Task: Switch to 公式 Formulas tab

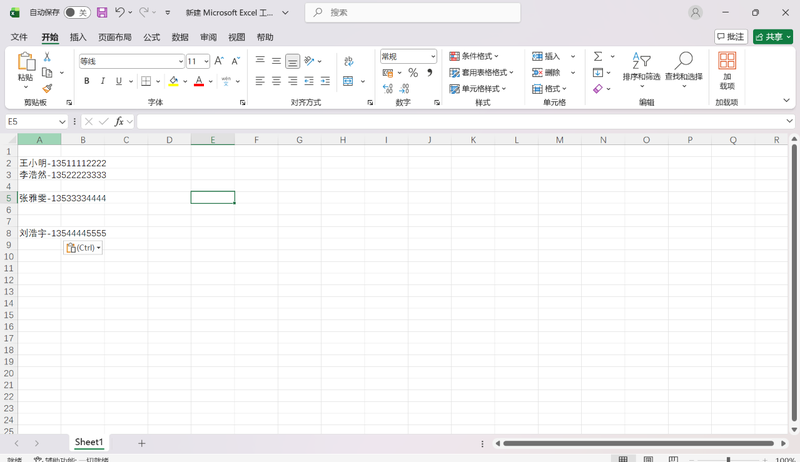Action: point(152,37)
